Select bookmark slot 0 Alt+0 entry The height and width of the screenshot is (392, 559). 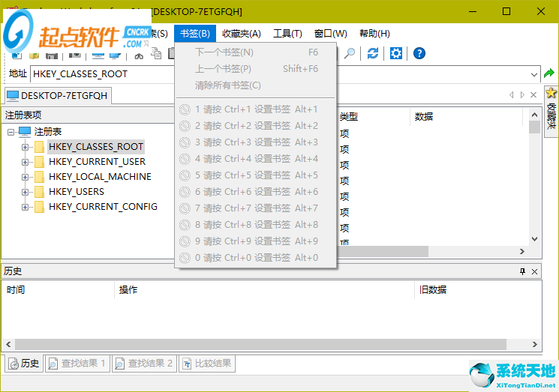click(x=256, y=257)
